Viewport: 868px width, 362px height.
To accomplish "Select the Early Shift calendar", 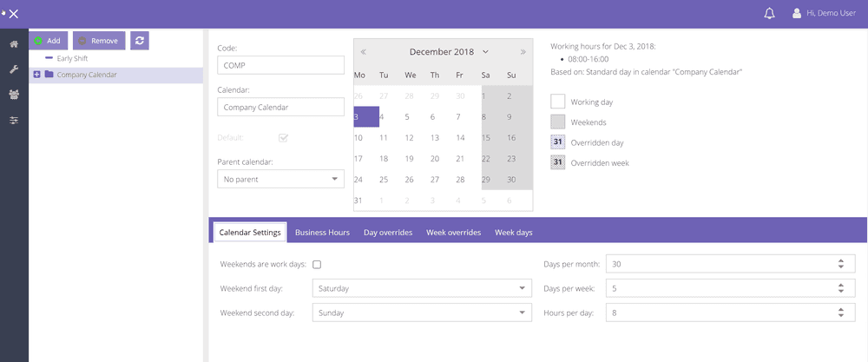I will coord(72,58).
